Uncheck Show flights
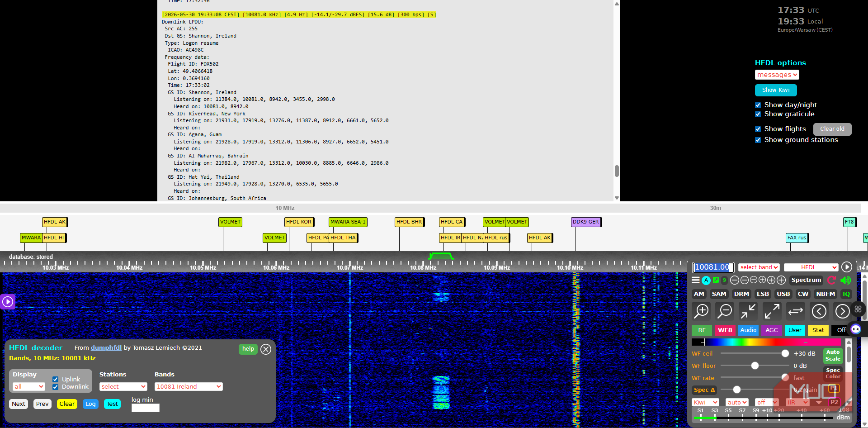The image size is (868, 428). 758,129
